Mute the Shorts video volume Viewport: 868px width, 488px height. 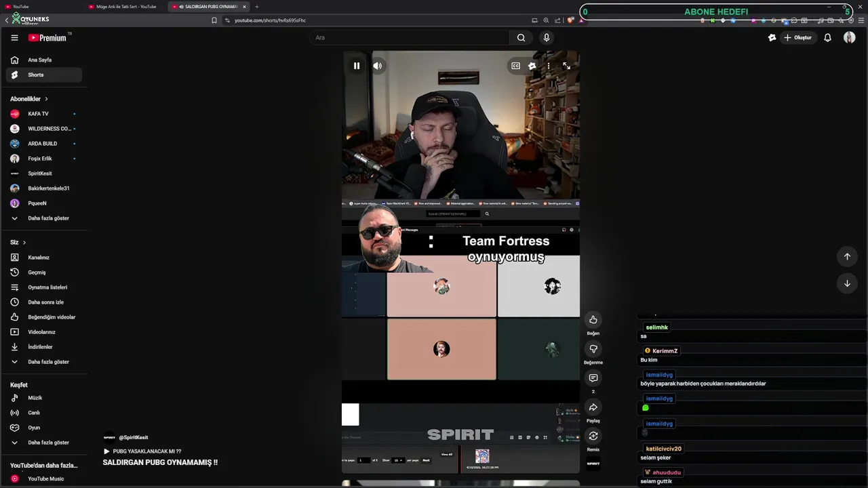[378, 66]
